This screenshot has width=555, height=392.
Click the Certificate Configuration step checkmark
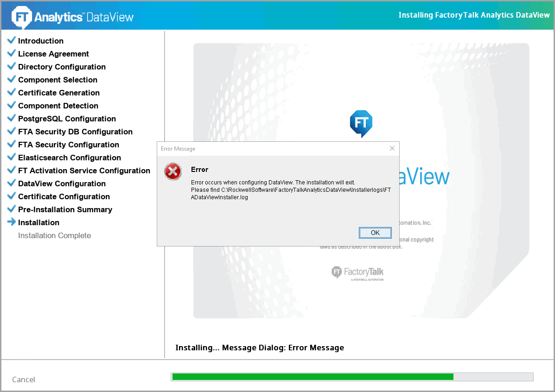coord(11,196)
